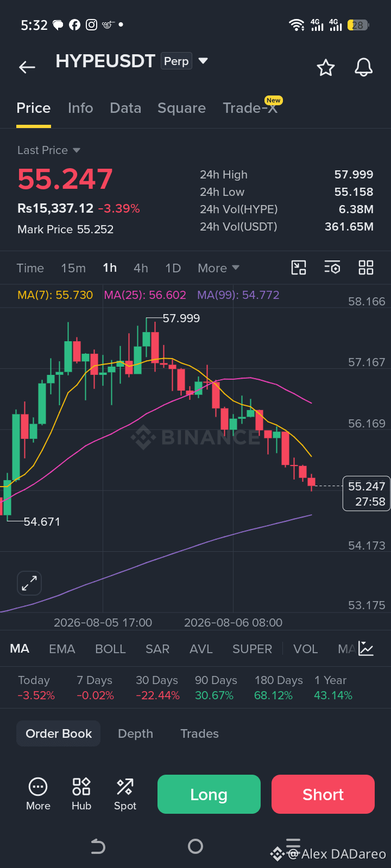Tap the MA(25): 56.602 legend
Viewport: 391px width, 868px height.
pos(145,295)
